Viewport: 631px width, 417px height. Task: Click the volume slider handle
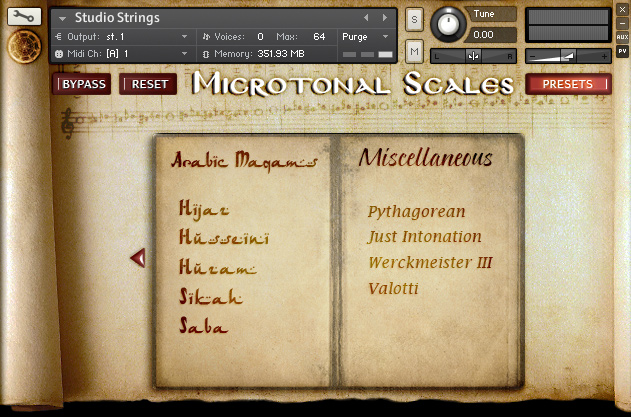pyautogui.click(x=567, y=56)
